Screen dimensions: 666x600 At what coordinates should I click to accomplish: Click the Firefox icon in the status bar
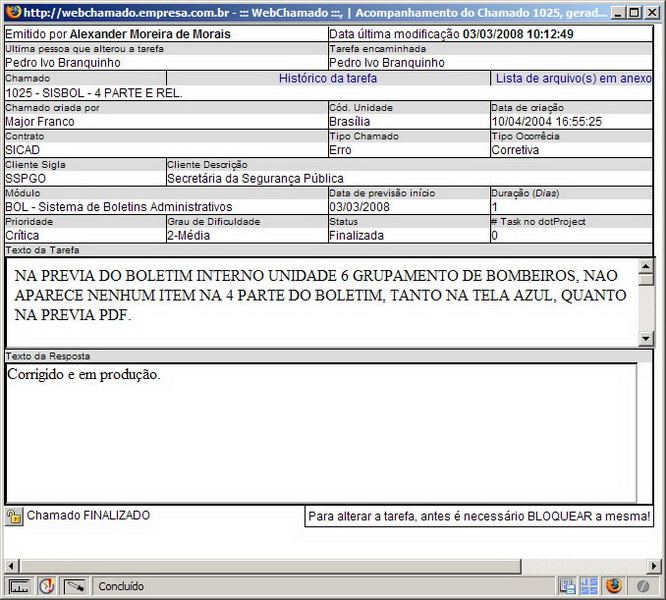[614, 586]
